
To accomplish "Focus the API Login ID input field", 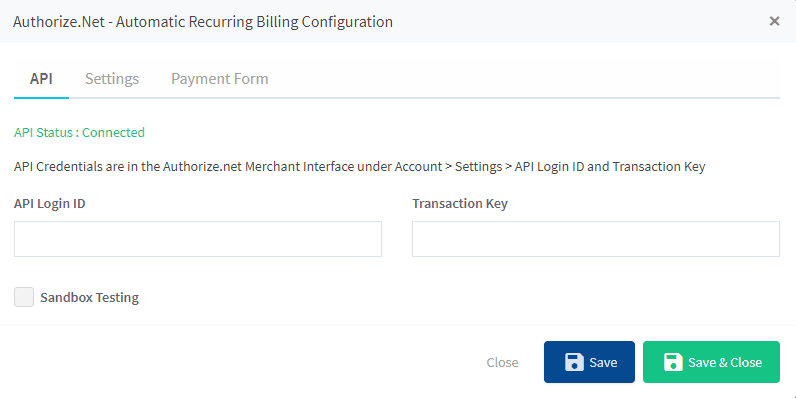I will [x=198, y=239].
